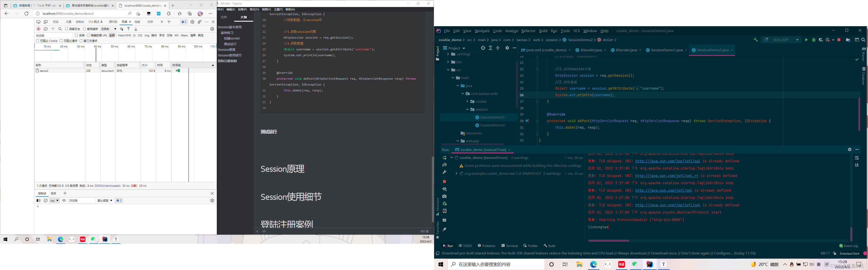Image resolution: width=868 pixels, height=270 pixels.
Task: Switch to 文件 tab in Typora sidebar
Action: (x=224, y=17)
